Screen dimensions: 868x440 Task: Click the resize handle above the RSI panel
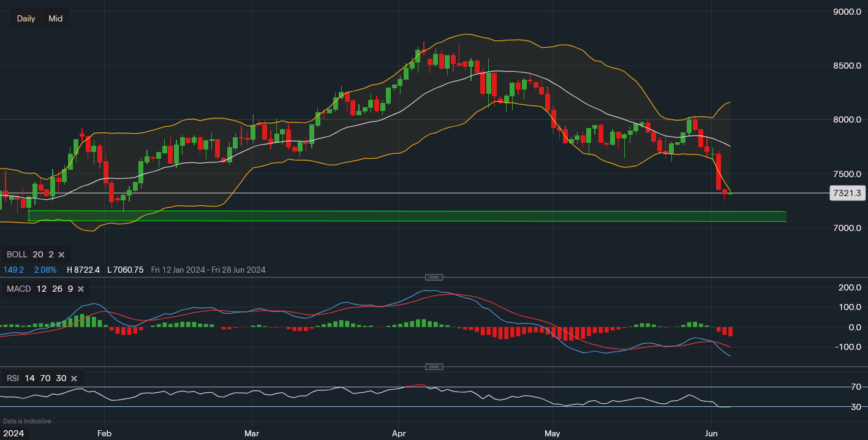click(x=434, y=367)
